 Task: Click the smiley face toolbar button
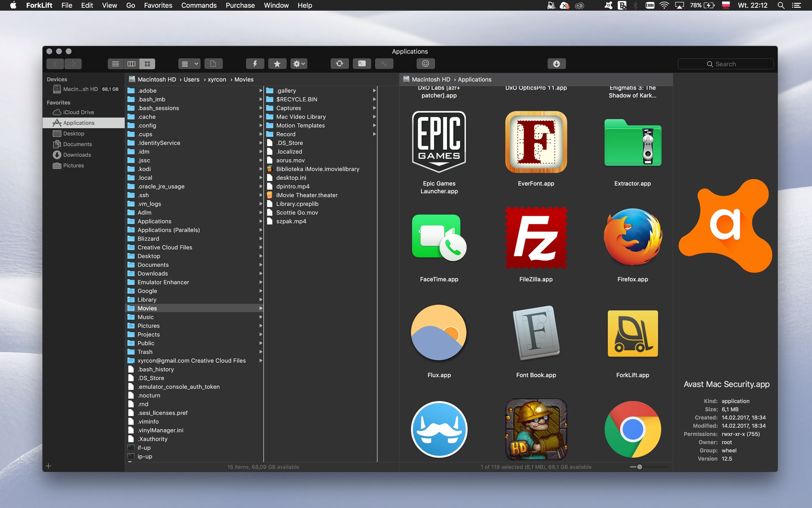click(425, 64)
